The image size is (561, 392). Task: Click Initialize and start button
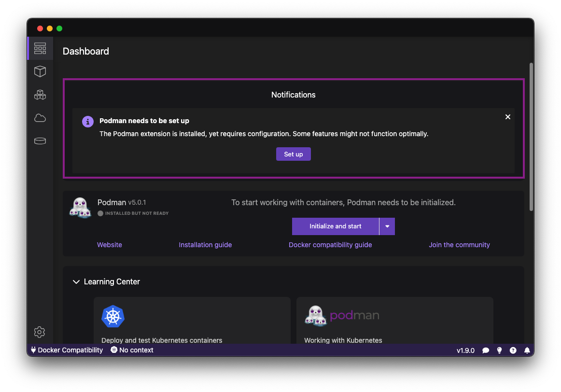click(336, 226)
